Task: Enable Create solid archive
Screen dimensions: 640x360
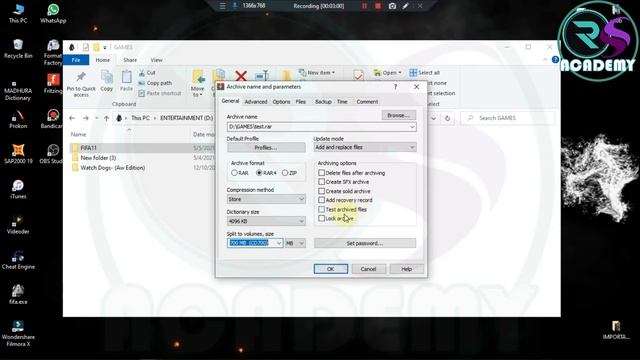Action: [344, 191]
